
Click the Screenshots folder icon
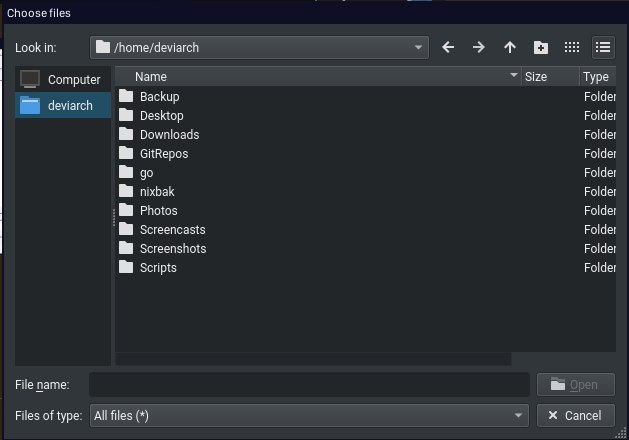point(126,247)
